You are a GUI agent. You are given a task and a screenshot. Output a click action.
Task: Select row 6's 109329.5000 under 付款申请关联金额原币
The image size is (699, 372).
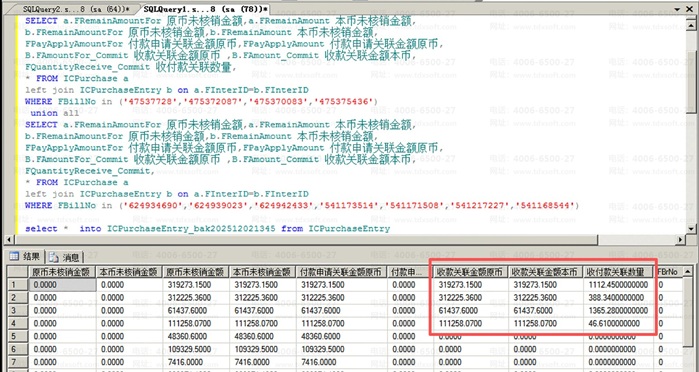341,349
